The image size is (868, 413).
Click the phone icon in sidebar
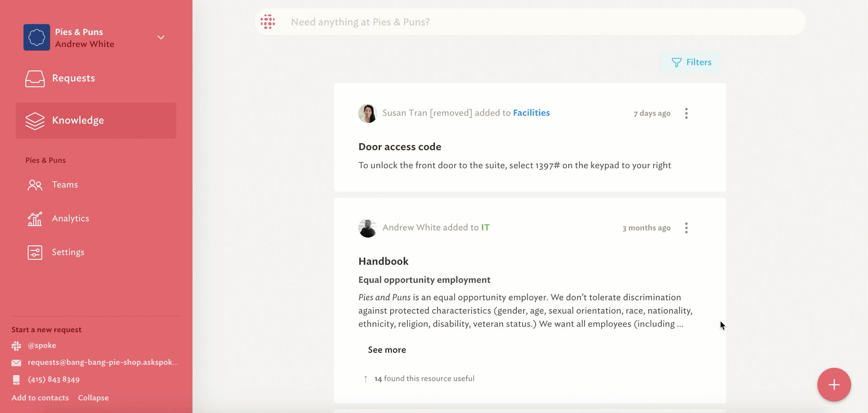pyautogui.click(x=16, y=380)
